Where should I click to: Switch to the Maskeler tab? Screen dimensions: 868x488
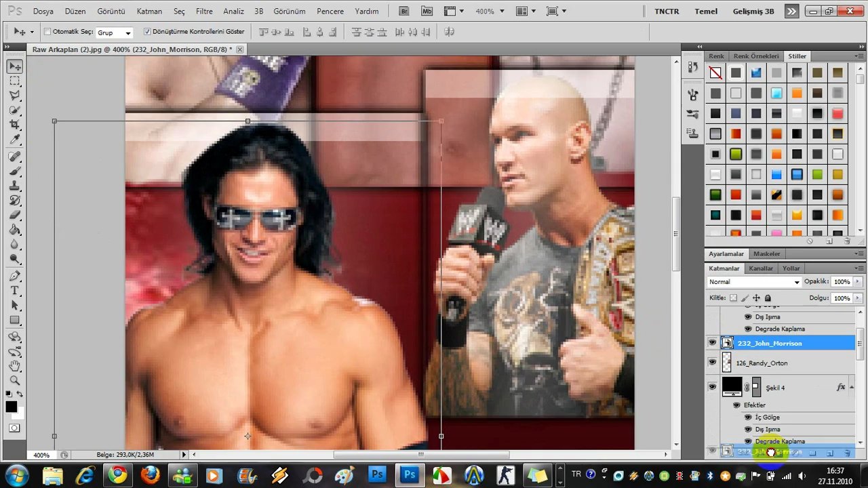[x=766, y=253]
